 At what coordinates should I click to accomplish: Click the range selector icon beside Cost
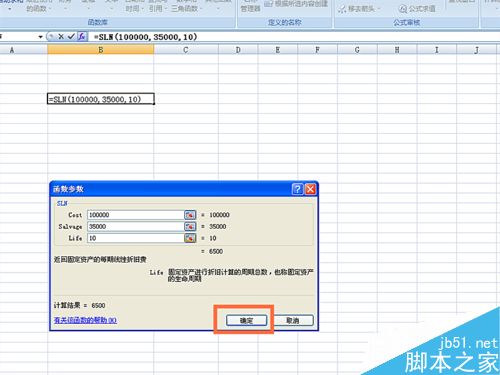click(190, 215)
